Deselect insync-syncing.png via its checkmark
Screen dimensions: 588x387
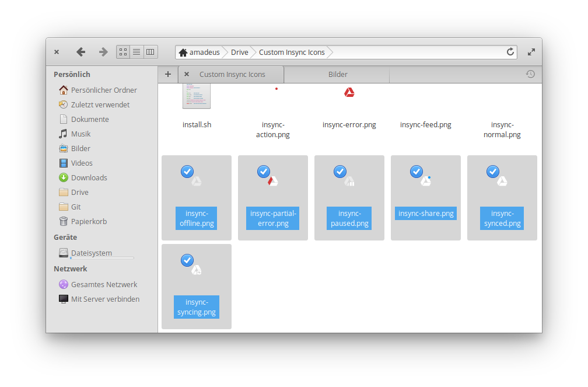pos(187,260)
